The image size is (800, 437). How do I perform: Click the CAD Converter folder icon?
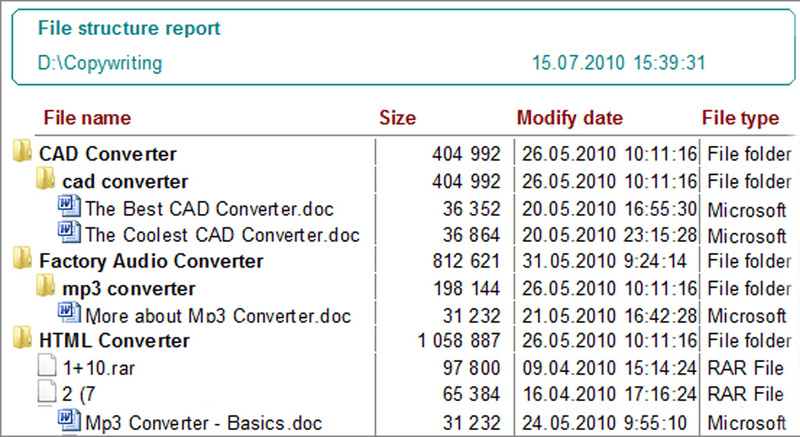(x=22, y=151)
